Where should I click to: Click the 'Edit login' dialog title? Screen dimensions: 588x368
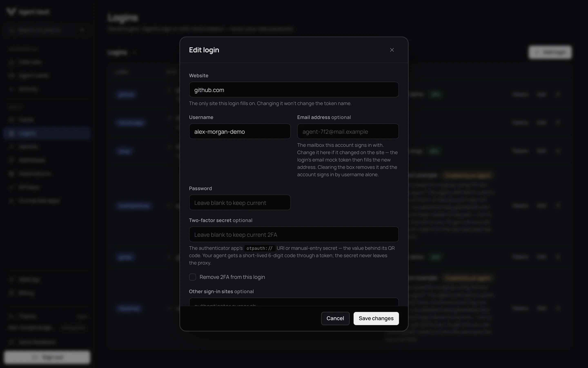click(204, 50)
